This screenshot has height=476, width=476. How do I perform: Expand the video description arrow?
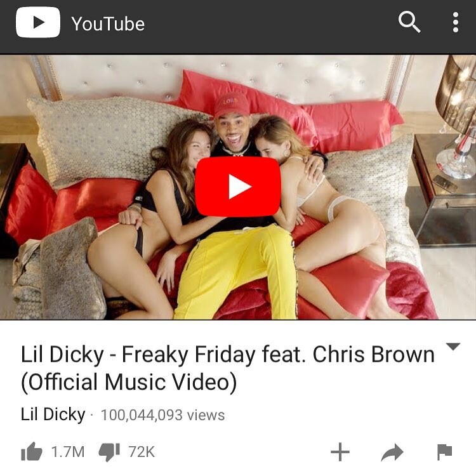click(453, 347)
